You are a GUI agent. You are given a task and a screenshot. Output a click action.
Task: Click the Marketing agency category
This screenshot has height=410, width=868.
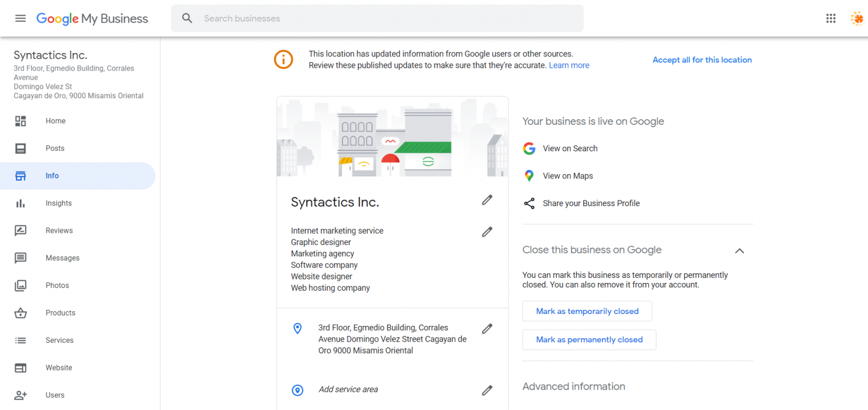click(x=323, y=254)
